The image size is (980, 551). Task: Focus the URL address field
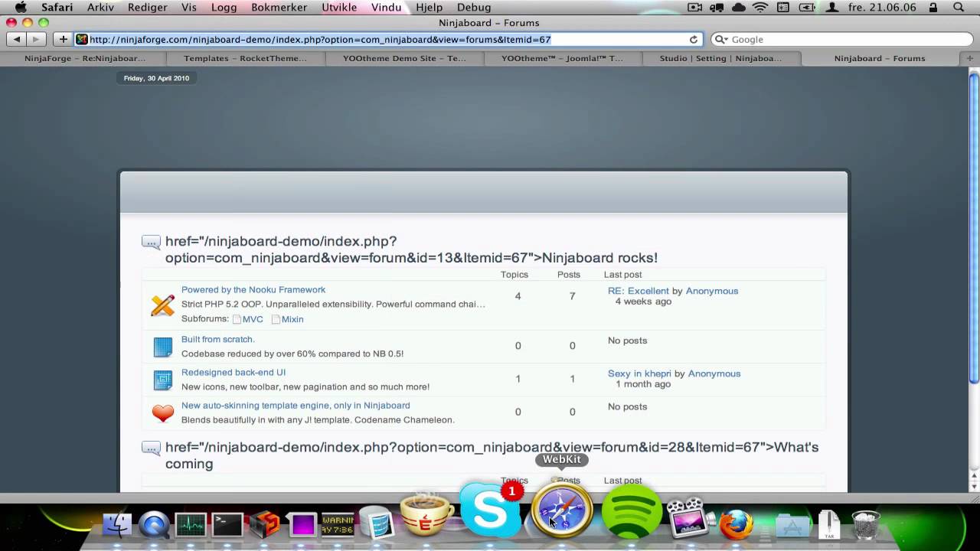[x=387, y=39]
